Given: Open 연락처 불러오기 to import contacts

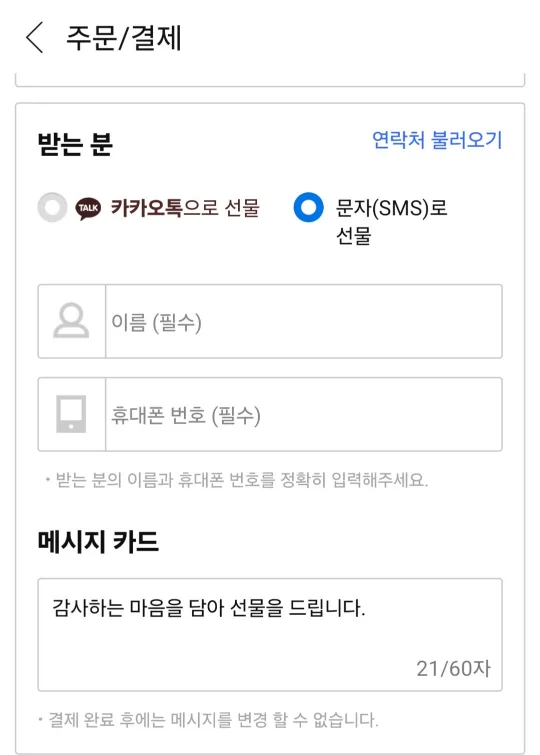Looking at the screenshot, I should tap(437, 140).
